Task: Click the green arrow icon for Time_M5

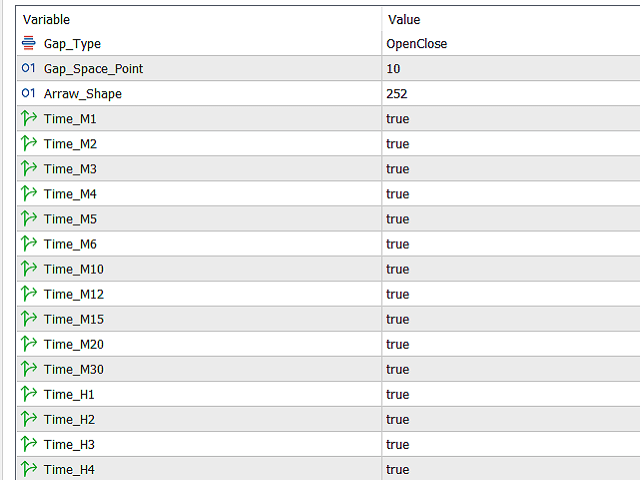Action: click(28, 219)
